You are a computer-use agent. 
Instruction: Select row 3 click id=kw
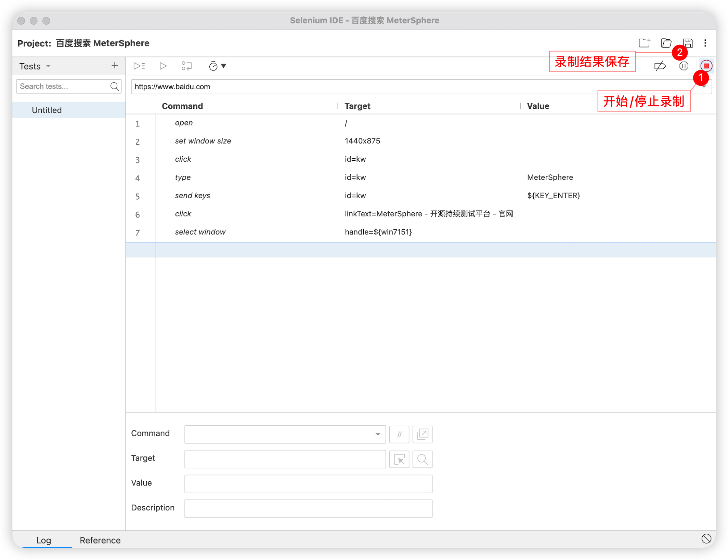[x=421, y=159]
